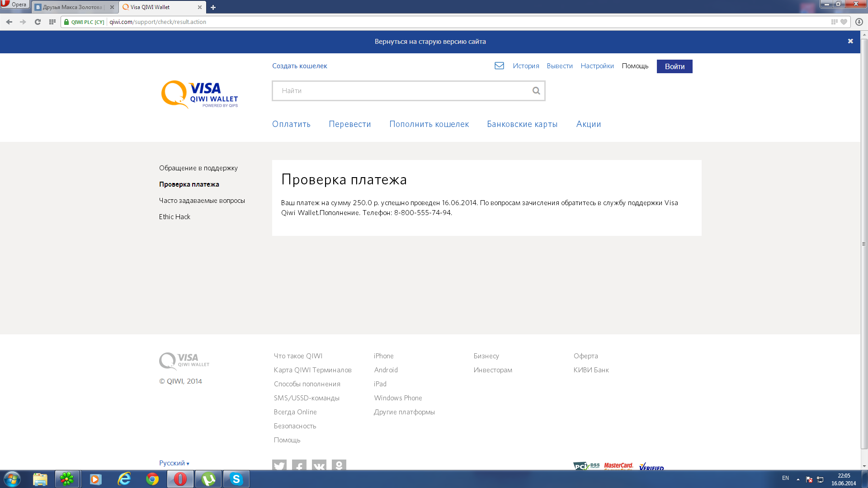Open Инвесторам footer link
The width and height of the screenshot is (868, 488).
click(493, 370)
